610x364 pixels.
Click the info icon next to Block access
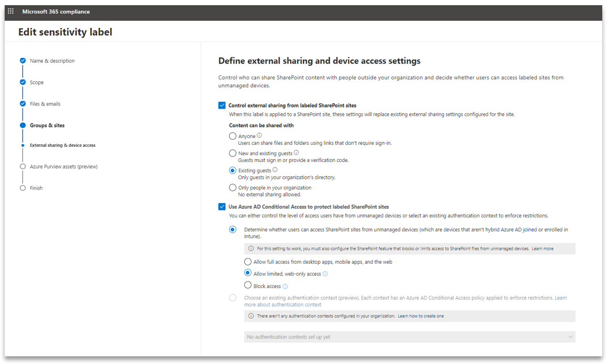285,286
